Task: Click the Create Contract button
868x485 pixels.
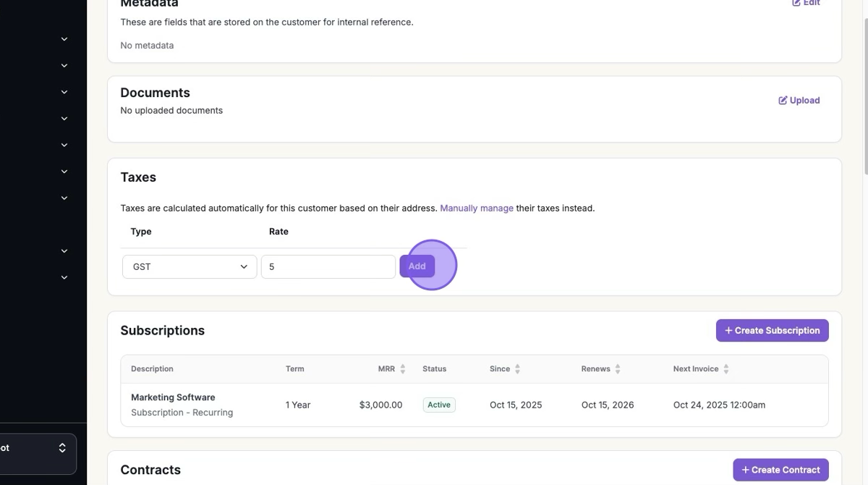Action: pyautogui.click(x=780, y=470)
